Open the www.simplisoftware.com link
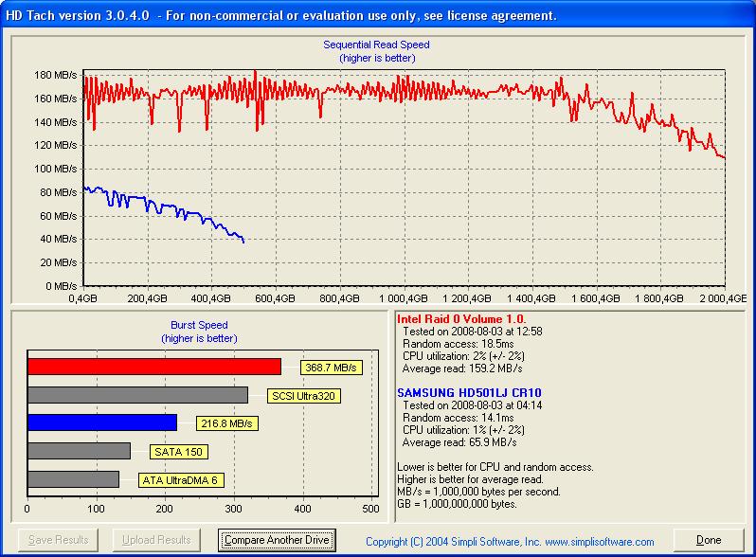This screenshot has width=756, height=557. click(x=600, y=542)
